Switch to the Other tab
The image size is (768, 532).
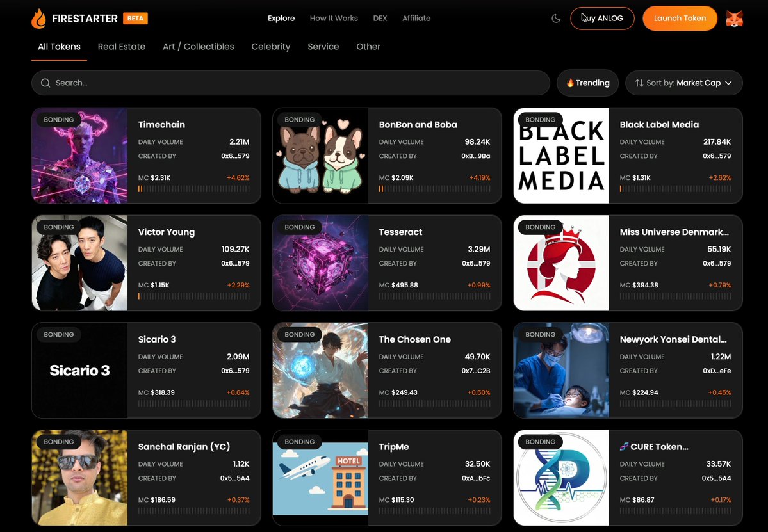pos(368,47)
